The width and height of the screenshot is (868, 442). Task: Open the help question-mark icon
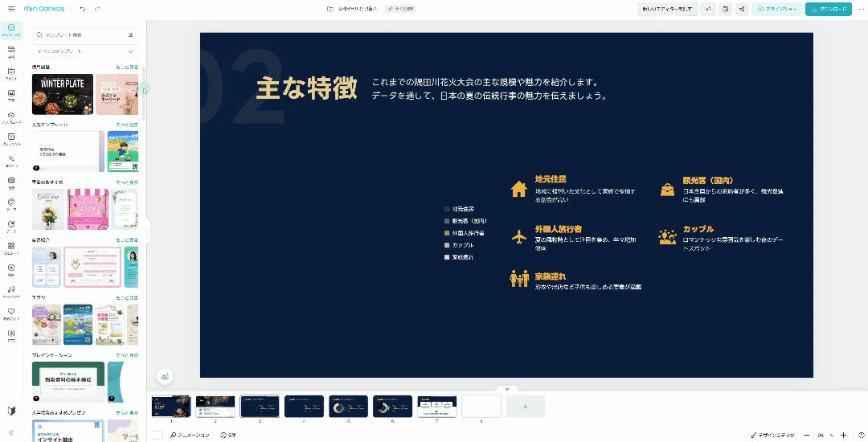tap(861, 436)
